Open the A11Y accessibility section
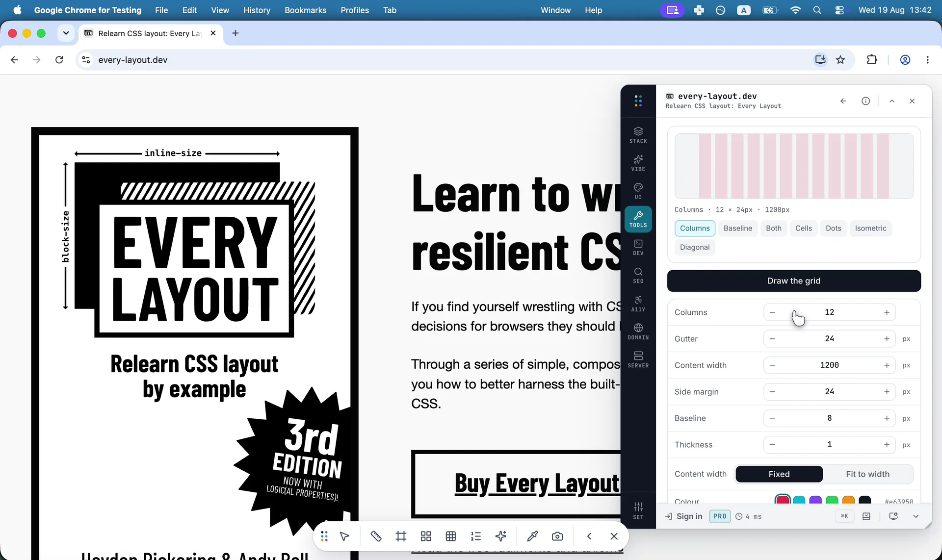The height and width of the screenshot is (560, 942). pos(638,303)
